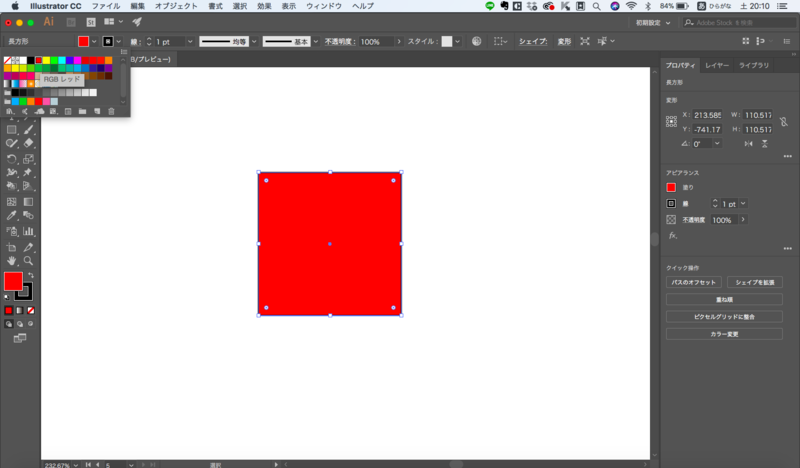Image resolution: width=800 pixels, height=468 pixels.
Task: Open the Recolor Artwork wheel icon
Action: 477,41
